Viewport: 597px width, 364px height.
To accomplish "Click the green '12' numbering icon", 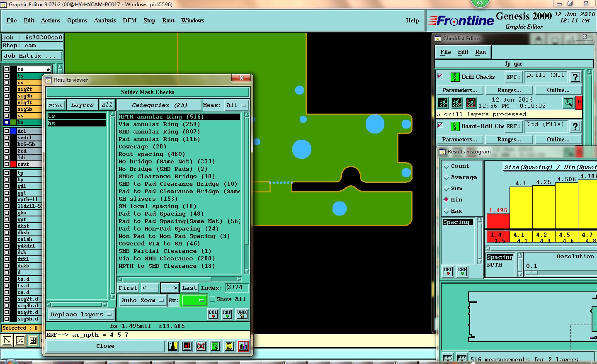I will [x=215, y=346].
